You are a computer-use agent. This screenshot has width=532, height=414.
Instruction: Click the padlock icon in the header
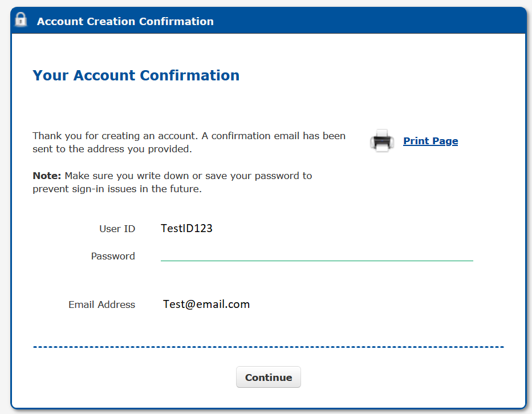[21, 19]
